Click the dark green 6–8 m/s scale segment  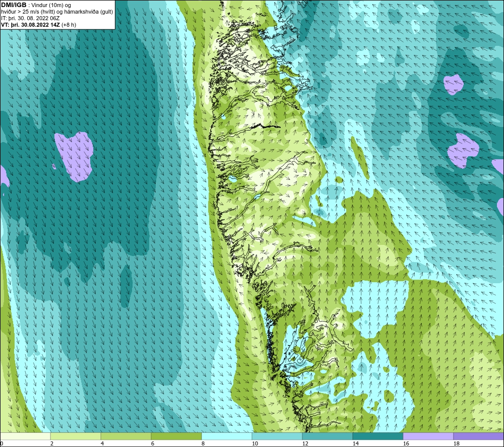(176, 436)
